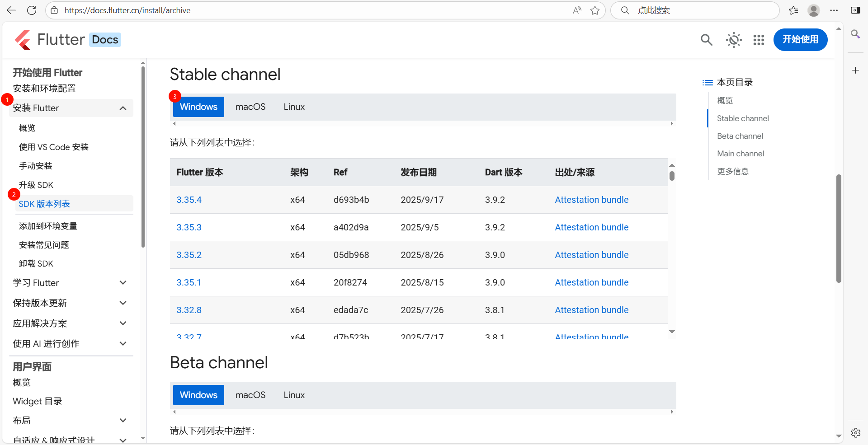Click the browser refresh icon
Viewport: 868px width, 445px height.
pyautogui.click(x=32, y=10)
